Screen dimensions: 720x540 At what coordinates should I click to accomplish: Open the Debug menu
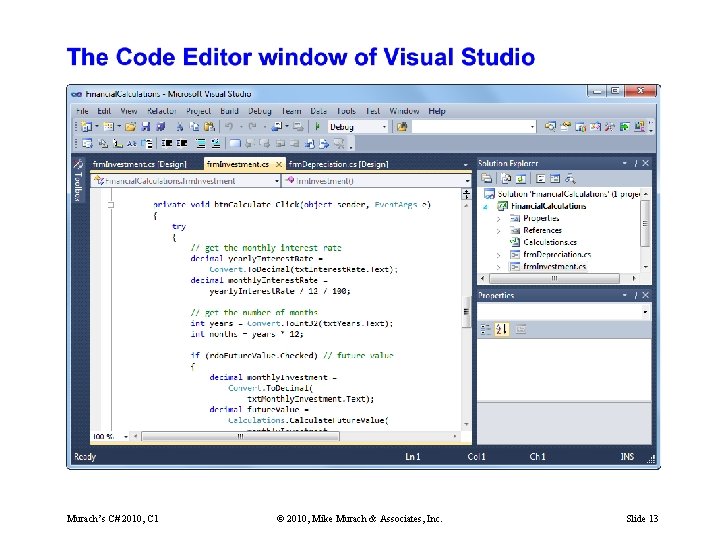point(260,111)
